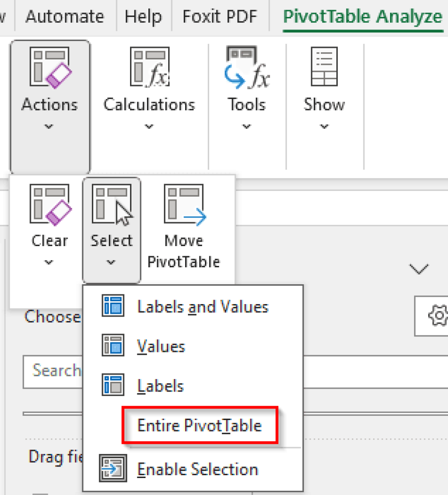Expand the Calculations dropdown arrow
The width and height of the screenshot is (448, 495).
click(x=149, y=127)
